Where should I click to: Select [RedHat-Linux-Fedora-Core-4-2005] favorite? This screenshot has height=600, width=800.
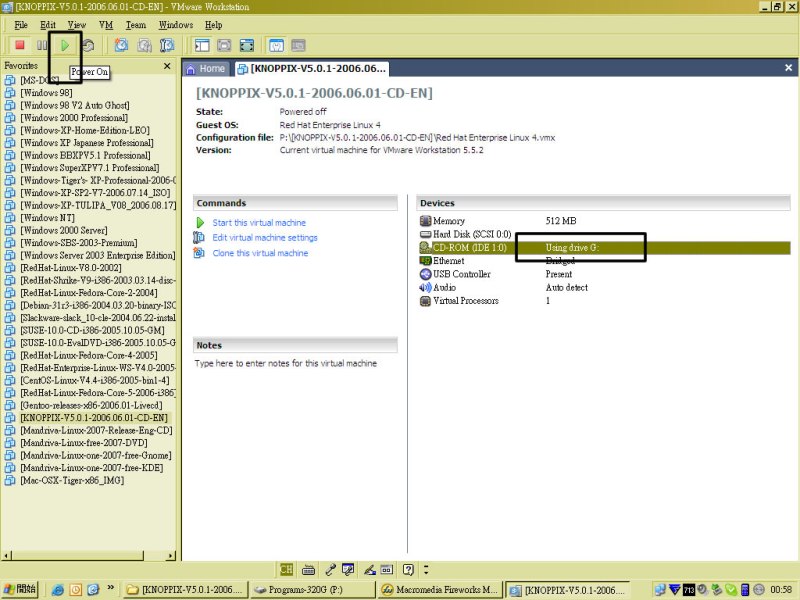(x=89, y=355)
